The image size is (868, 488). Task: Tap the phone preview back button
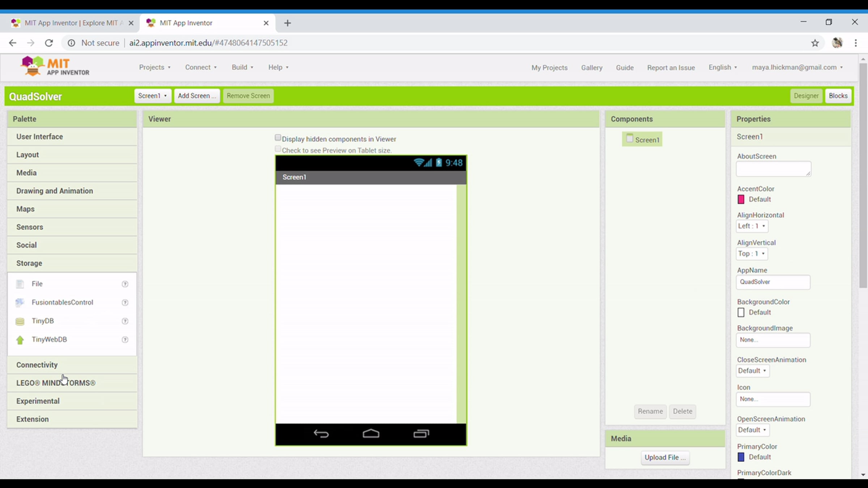point(321,433)
